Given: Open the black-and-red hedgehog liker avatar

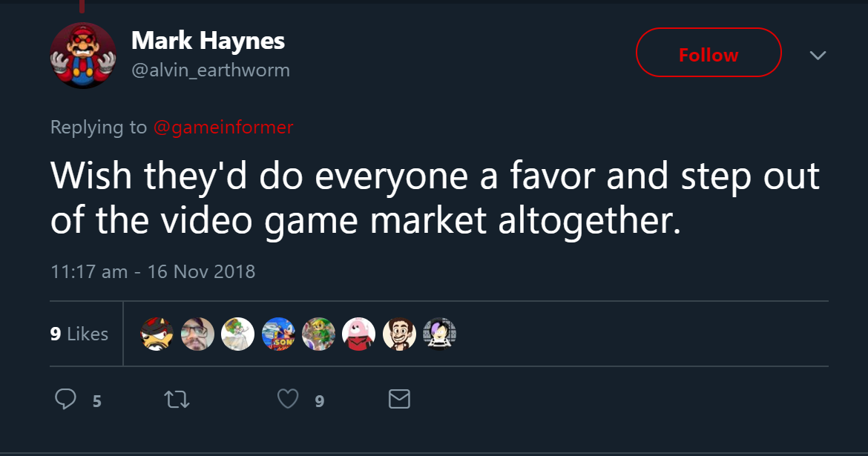Looking at the screenshot, I should 157,334.
